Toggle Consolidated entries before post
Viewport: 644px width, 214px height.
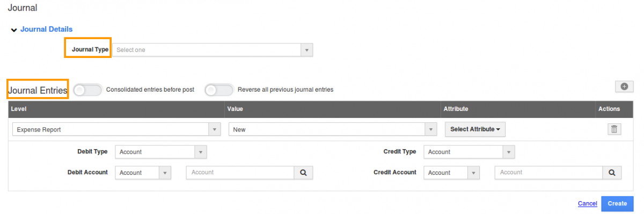pos(87,90)
